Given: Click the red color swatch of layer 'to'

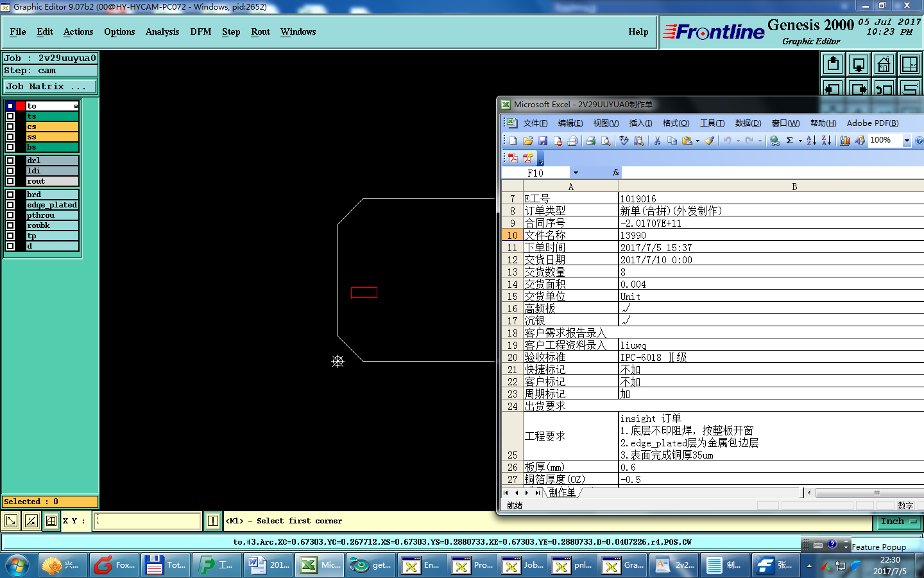Looking at the screenshot, I should 21,106.
